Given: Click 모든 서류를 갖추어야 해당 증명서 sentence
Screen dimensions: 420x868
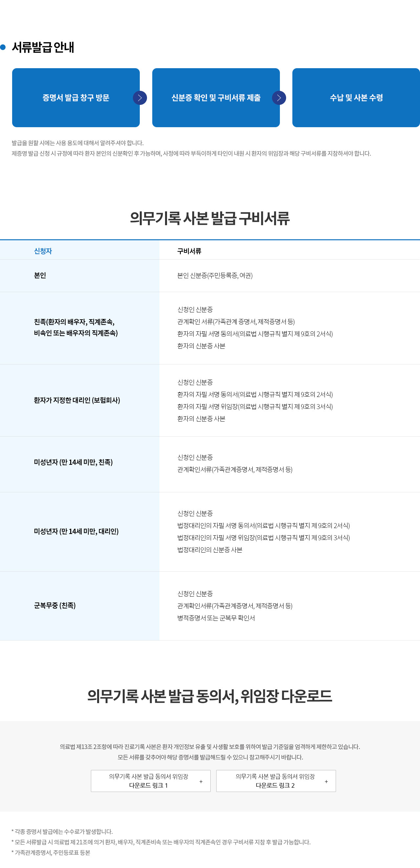Looking at the screenshot, I should [210, 757].
